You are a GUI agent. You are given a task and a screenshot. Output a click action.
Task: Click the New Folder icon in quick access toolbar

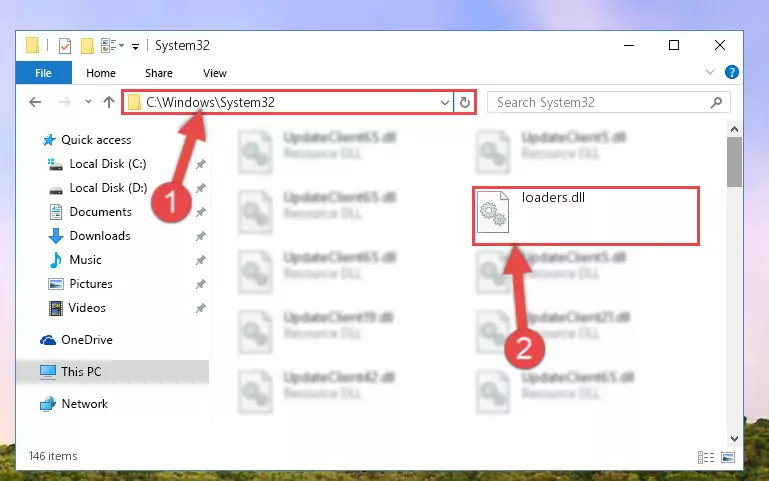[87, 46]
